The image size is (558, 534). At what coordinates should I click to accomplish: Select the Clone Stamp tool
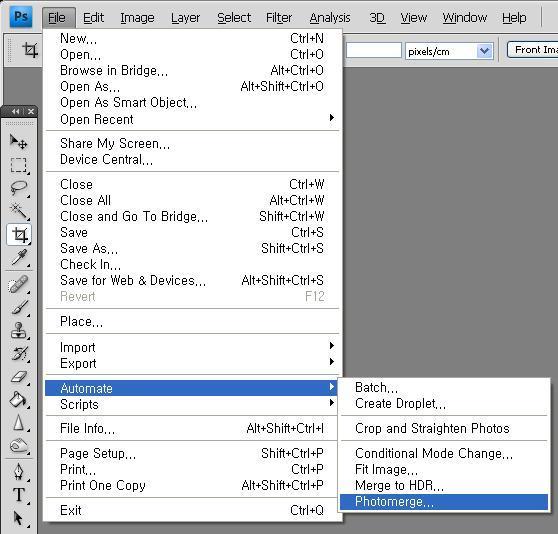(19, 330)
